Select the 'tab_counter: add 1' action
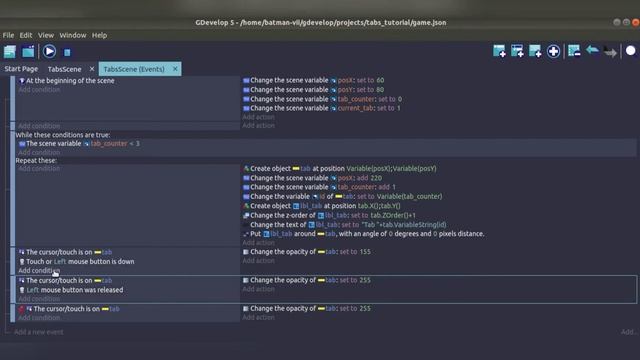The width and height of the screenshot is (640, 360). [319, 187]
